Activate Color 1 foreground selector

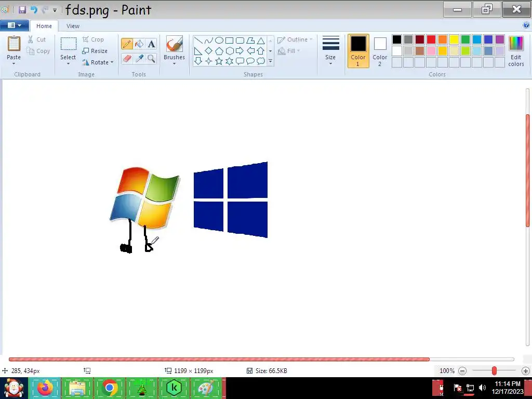[358, 51]
